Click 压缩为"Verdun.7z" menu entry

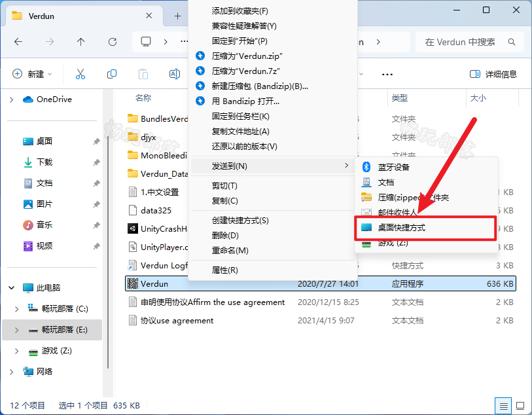273,71
